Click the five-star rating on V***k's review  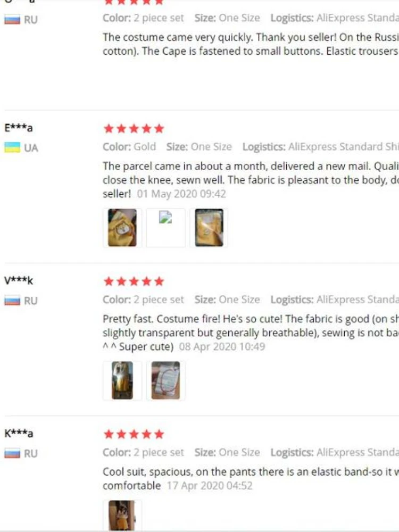pos(134,281)
